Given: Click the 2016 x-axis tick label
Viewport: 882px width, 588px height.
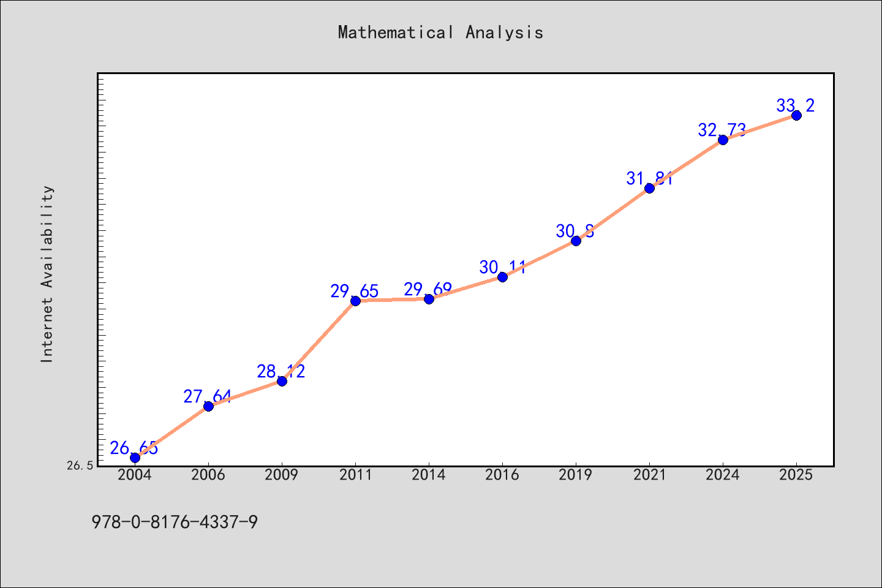Looking at the screenshot, I should click(x=502, y=475).
